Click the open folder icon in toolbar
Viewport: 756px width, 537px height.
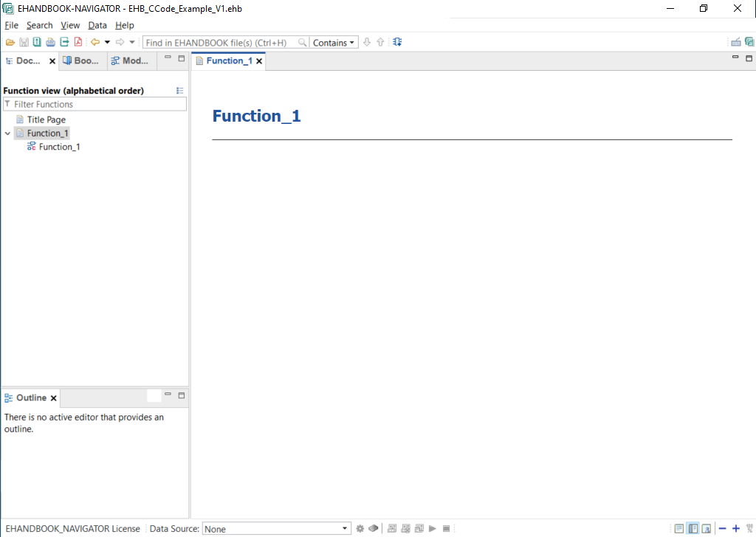[x=10, y=43]
